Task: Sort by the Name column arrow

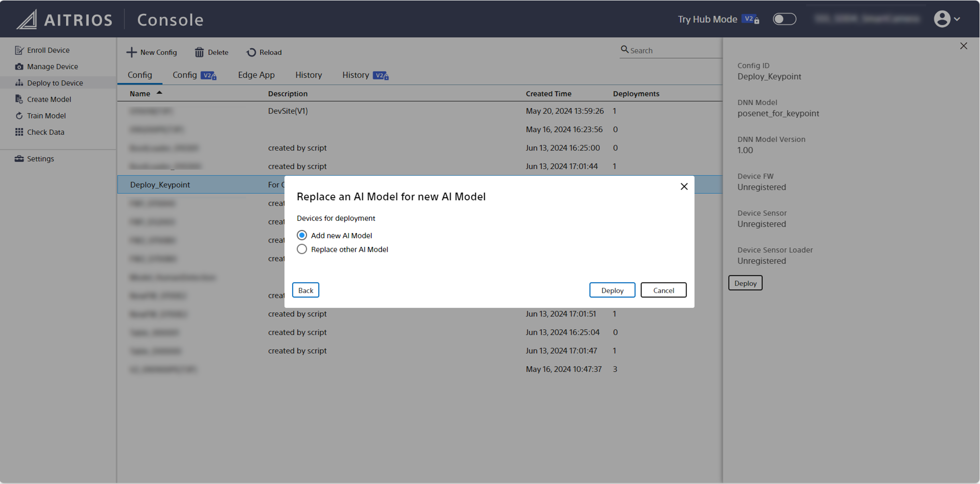Action: [159, 93]
